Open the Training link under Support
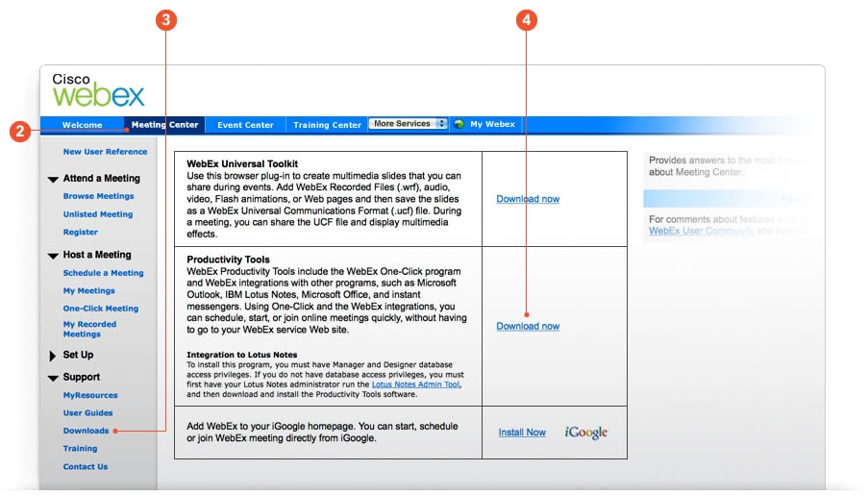 coord(81,449)
